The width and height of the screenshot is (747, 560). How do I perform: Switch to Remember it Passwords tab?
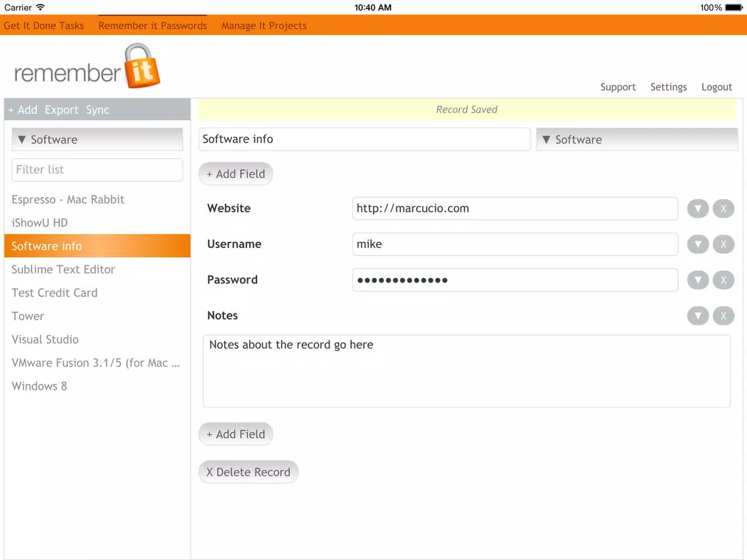[153, 26]
